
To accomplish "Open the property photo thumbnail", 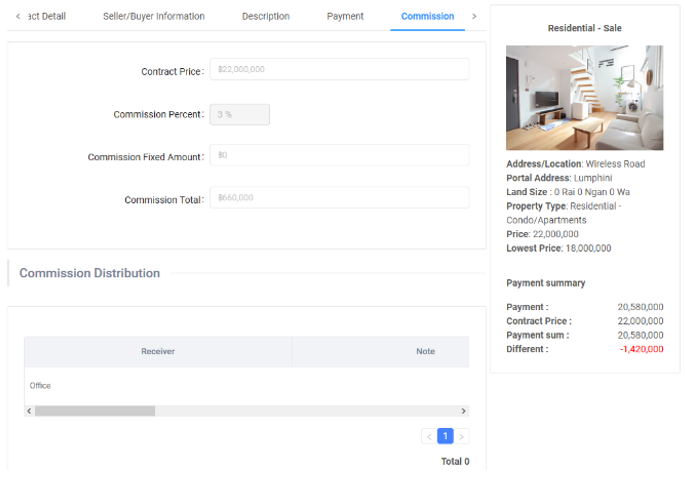I will coord(584,98).
